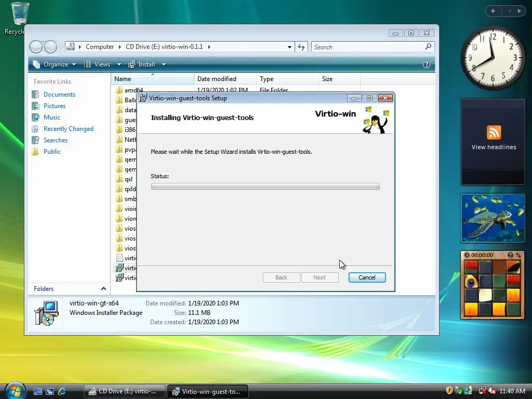Click the RSS feed headlines icon
Screen dimensions: 532x399
tap(494, 132)
